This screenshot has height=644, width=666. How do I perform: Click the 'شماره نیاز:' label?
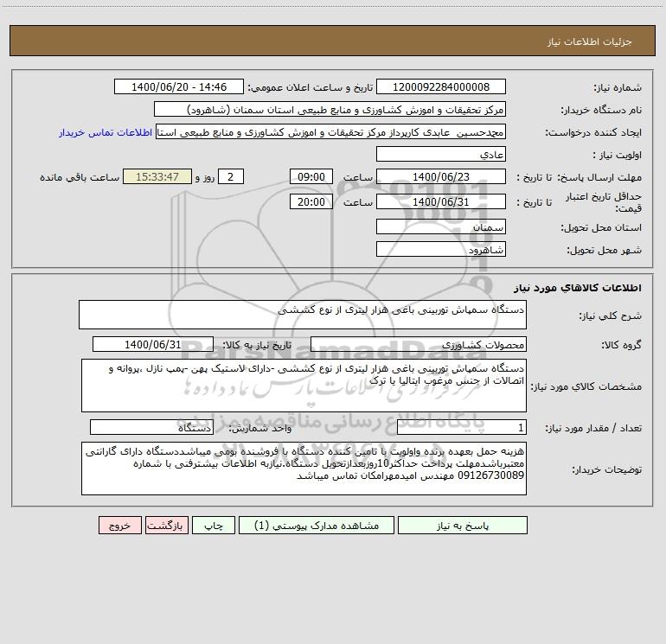[x=618, y=87]
